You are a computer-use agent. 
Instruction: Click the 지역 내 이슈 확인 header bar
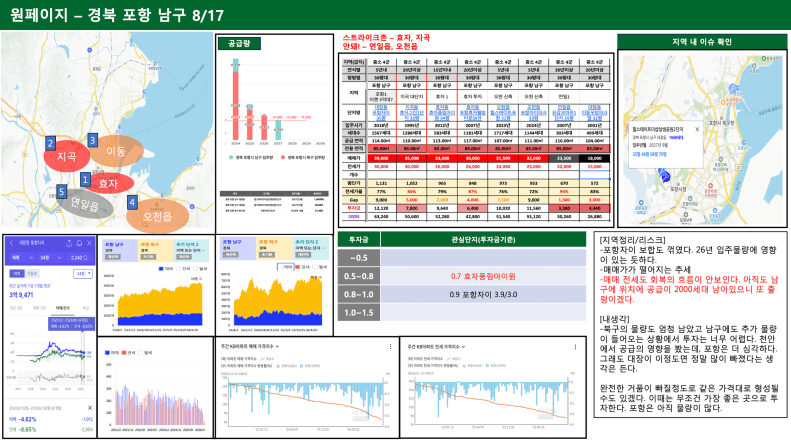(x=702, y=42)
